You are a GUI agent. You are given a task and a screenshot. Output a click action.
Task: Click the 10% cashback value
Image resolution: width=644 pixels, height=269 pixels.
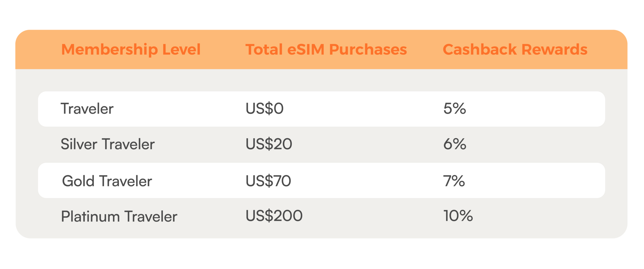coord(458,216)
